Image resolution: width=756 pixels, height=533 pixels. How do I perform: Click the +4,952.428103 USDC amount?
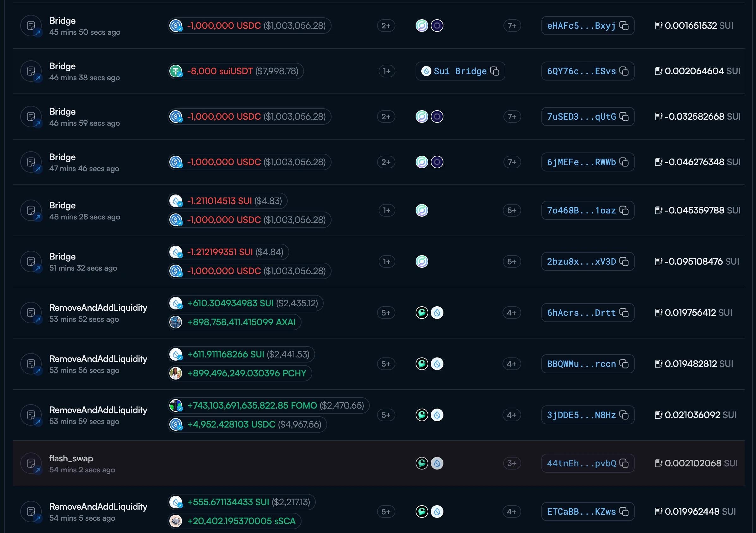pyautogui.click(x=231, y=424)
